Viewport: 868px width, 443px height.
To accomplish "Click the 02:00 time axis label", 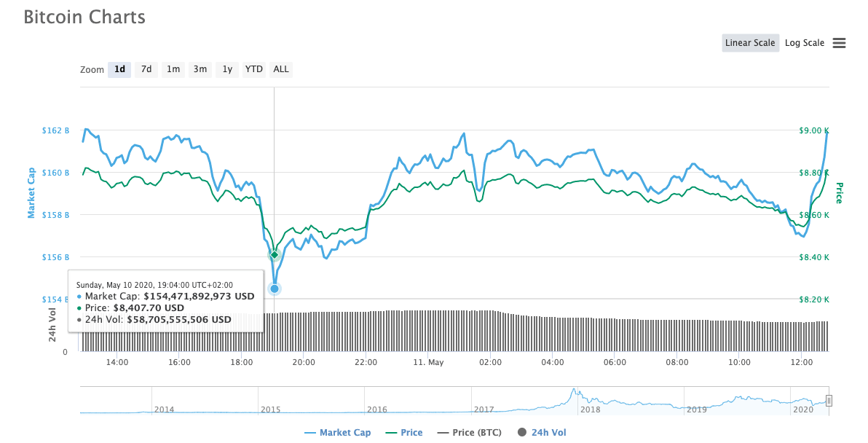I will [491, 362].
